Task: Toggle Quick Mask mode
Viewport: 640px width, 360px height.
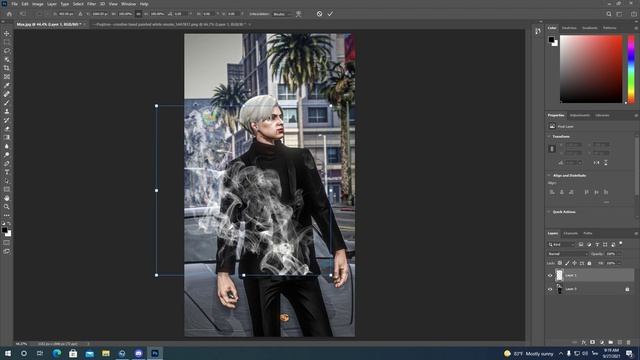Action: pyautogui.click(x=7, y=242)
